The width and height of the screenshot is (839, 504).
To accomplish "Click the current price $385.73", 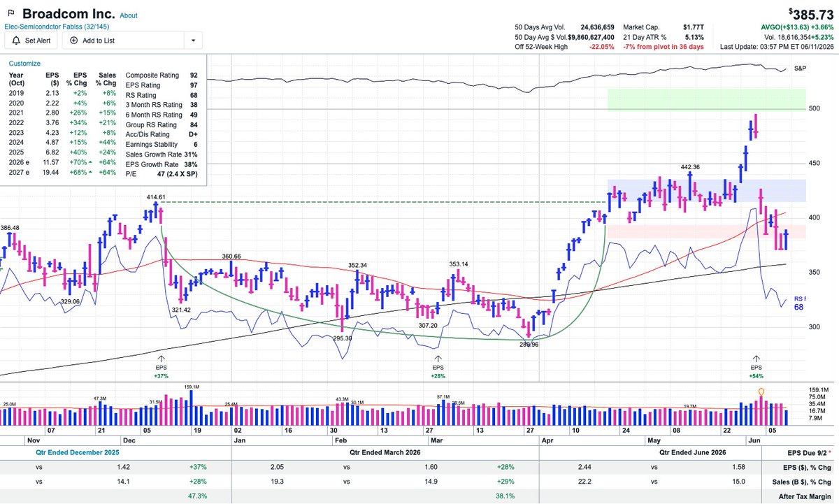I will click(811, 13).
